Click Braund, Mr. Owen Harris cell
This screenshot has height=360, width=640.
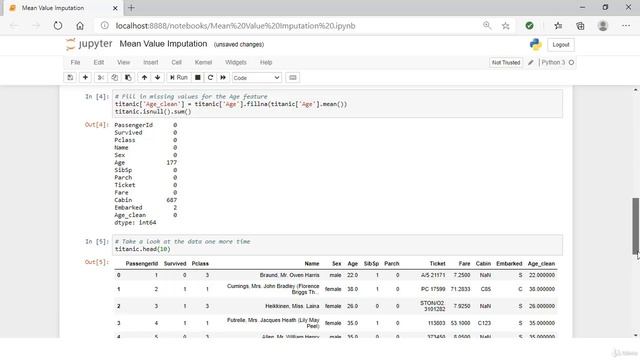tap(289, 275)
